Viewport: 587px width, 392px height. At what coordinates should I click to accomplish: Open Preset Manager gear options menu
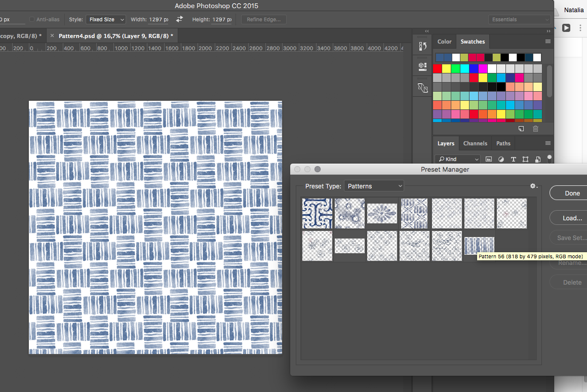(533, 186)
